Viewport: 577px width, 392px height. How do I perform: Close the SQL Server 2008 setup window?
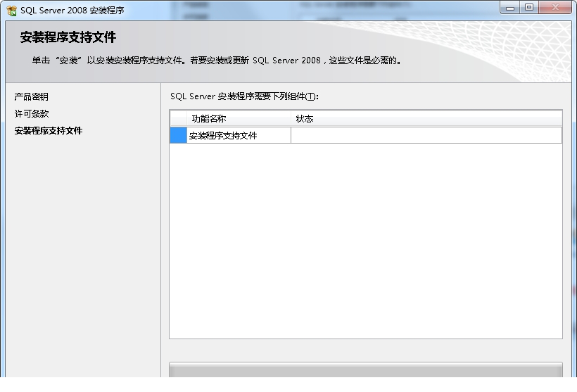tap(555, 7)
